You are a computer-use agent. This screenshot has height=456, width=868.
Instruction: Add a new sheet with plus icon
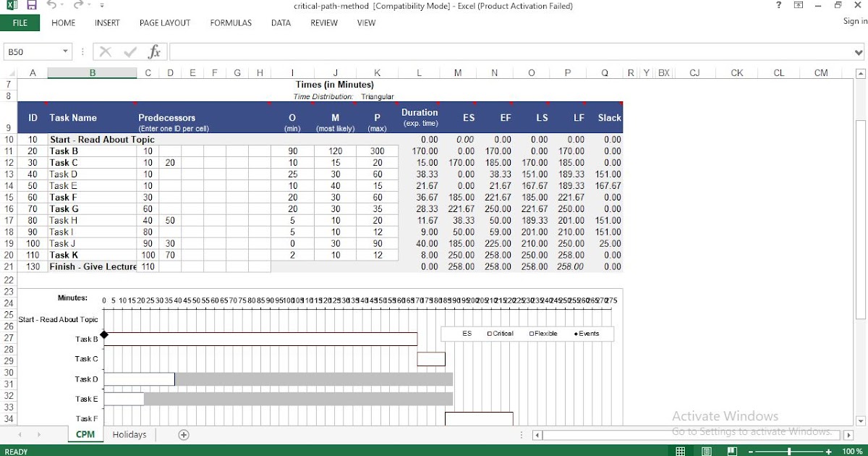(184, 434)
